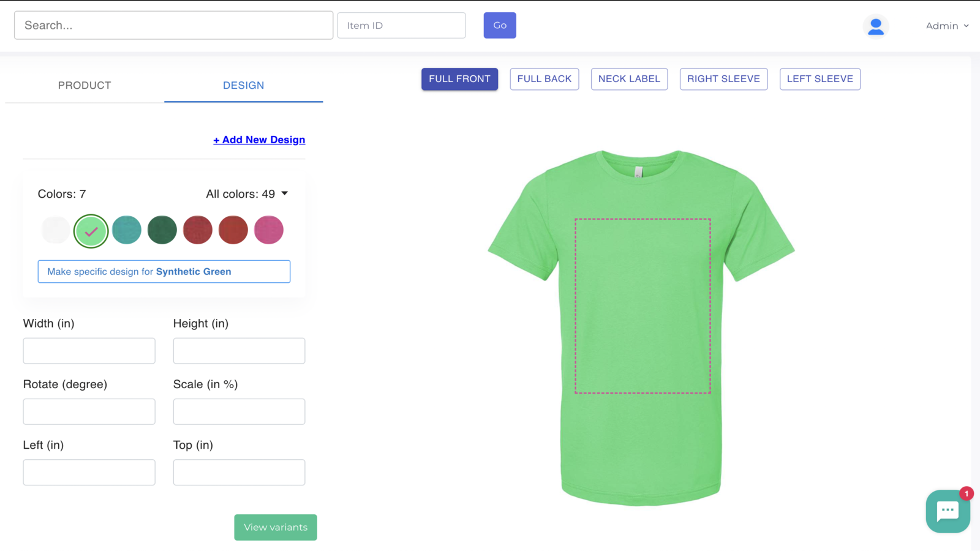
Task: Expand the Admin account menu chevron
Action: tap(966, 26)
